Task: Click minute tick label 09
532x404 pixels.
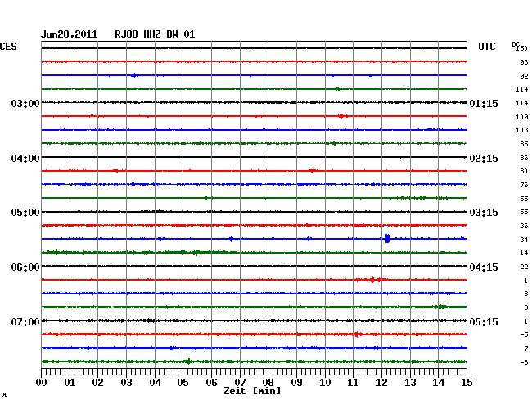Action: [x=296, y=383]
